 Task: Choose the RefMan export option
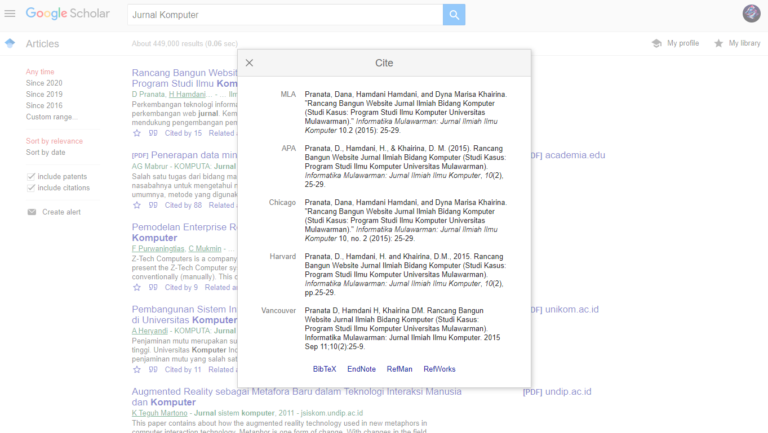click(x=400, y=369)
